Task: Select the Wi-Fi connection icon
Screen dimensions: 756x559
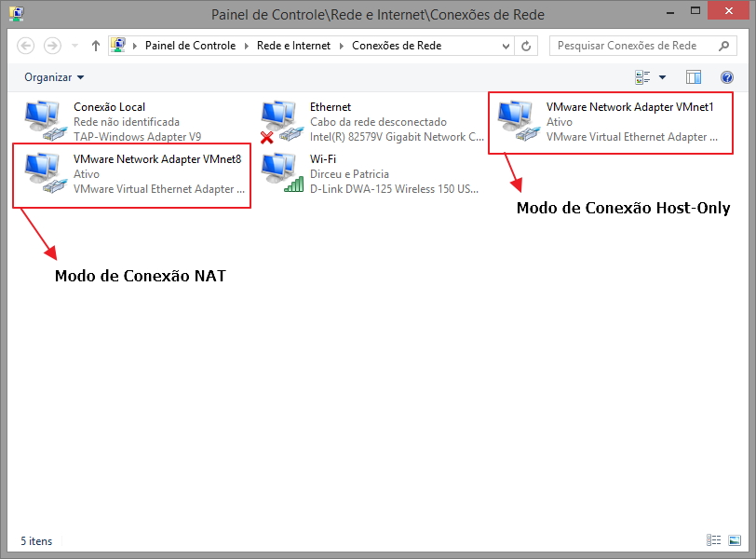Action: click(x=278, y=172)
